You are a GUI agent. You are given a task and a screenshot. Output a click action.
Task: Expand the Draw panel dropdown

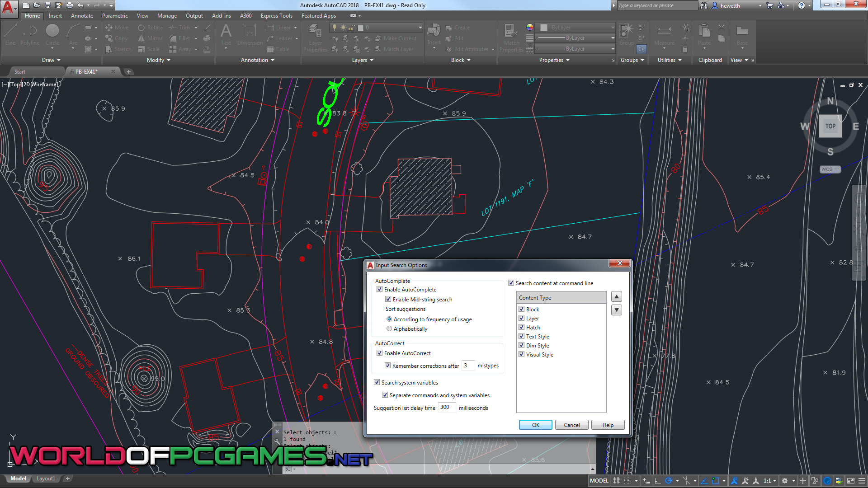[x=51, y=60]
